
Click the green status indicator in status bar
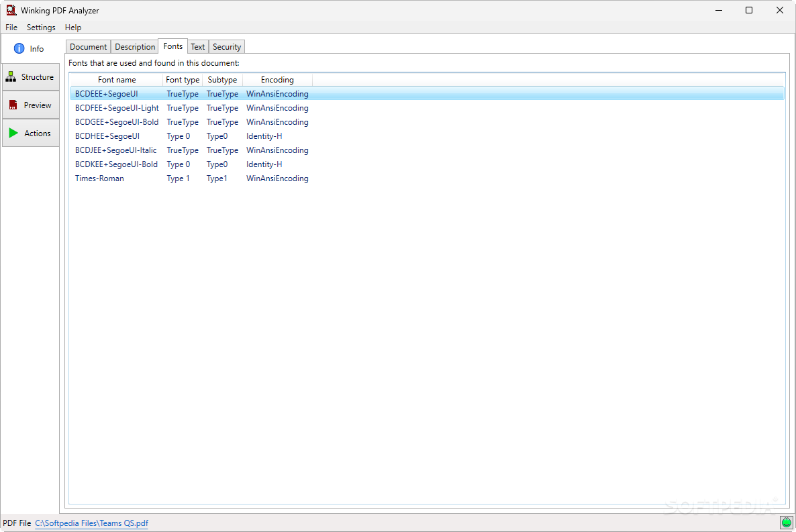click(787, 523)
